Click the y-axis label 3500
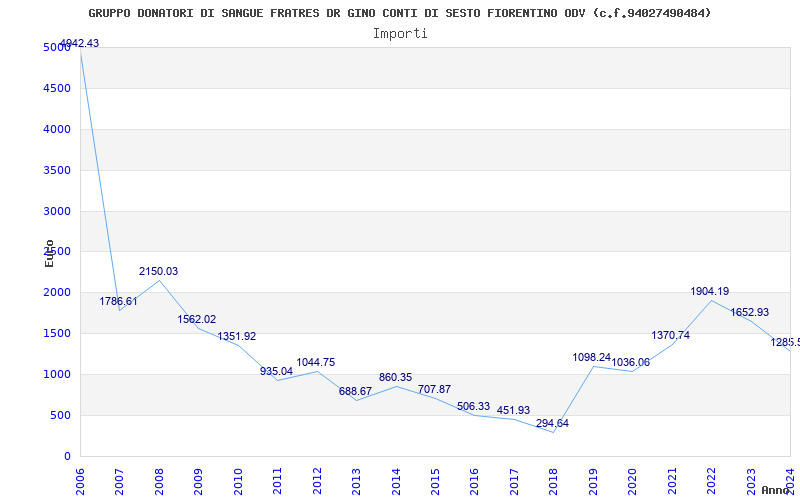This screenshot has width=800, height=500. (57, 170)
